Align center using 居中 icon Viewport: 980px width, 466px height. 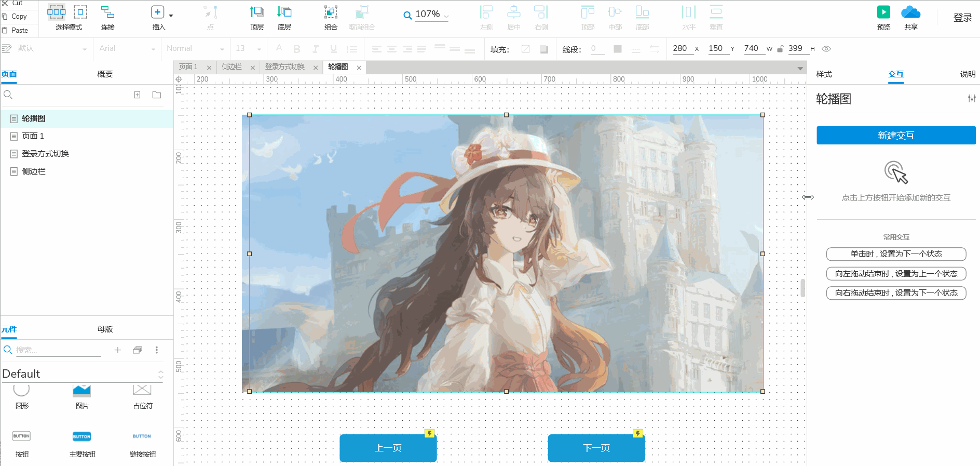click(x=514, y=12)
